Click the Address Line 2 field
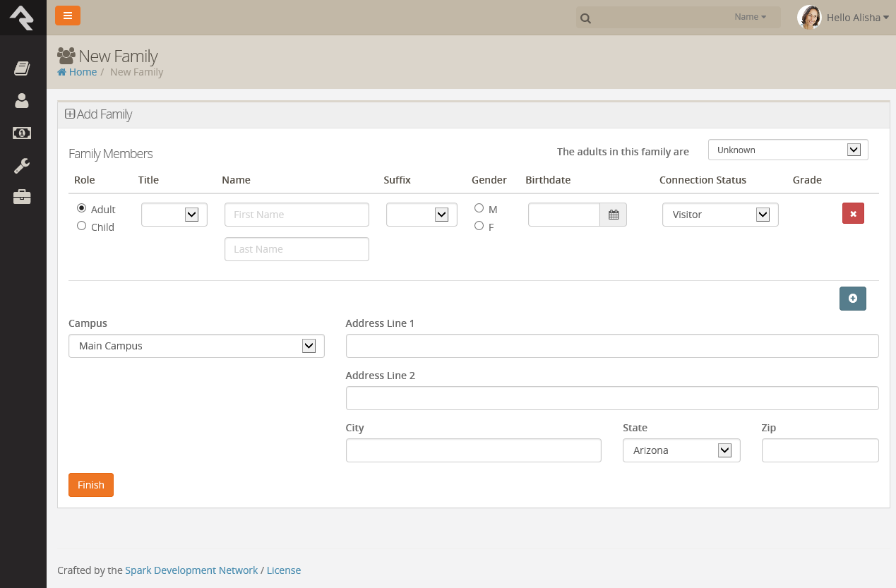Image resolution: width=896 pixels, height=588 pixels. click(x=612, y=398)
